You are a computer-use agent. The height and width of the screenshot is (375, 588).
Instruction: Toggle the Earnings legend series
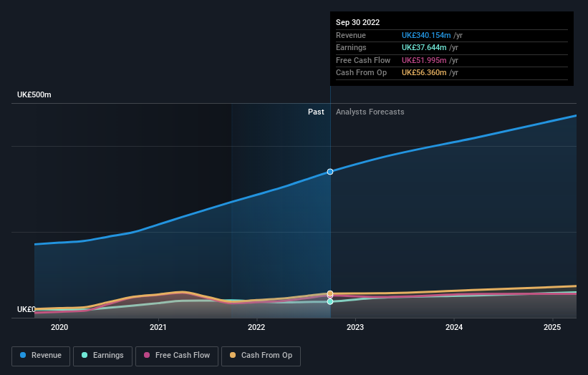click(102, 356)
